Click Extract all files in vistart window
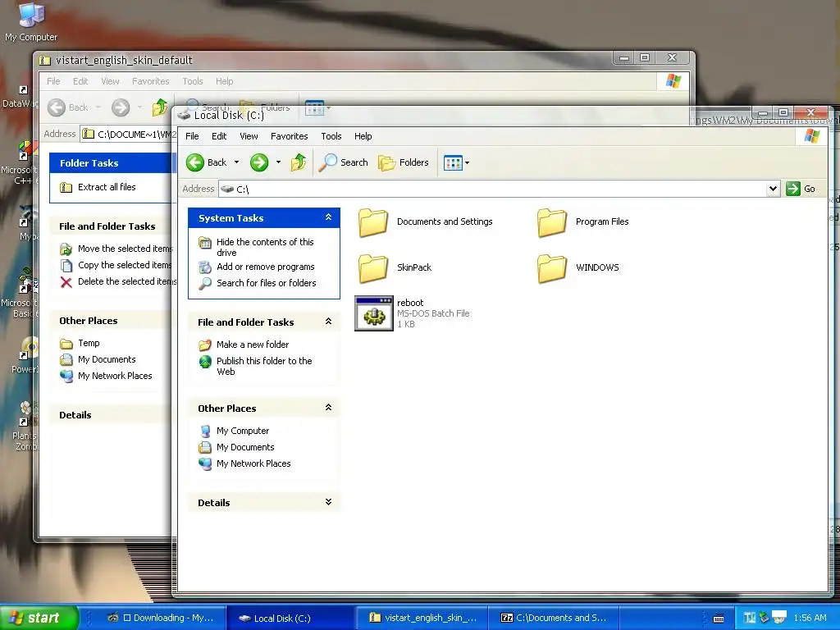The height and width of the screenshot is (630, 840). 107,187
